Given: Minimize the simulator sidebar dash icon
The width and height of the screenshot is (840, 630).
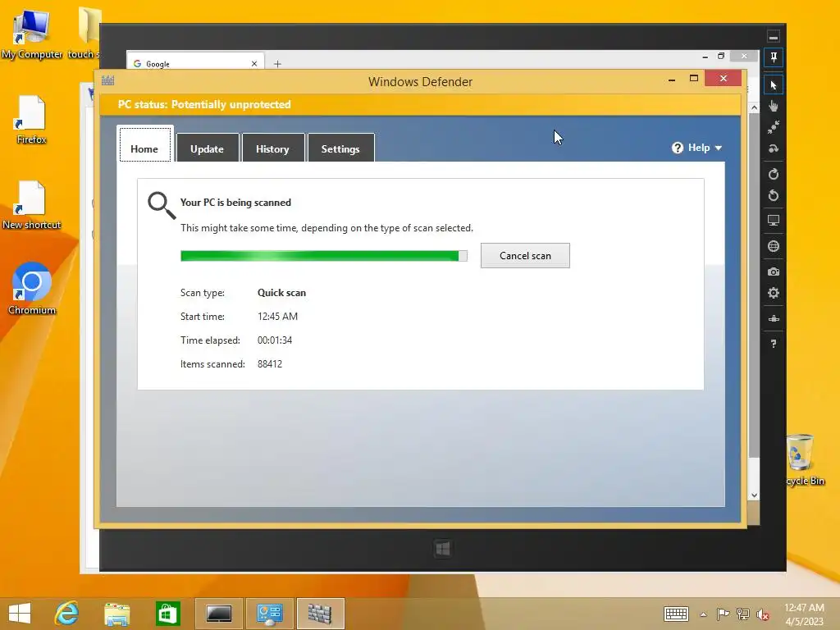Looking at the screenshot, I should [x=773, y=37].
